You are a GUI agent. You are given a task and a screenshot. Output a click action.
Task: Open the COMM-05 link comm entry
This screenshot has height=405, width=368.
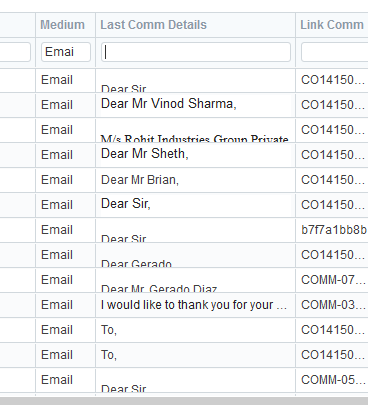333,380
